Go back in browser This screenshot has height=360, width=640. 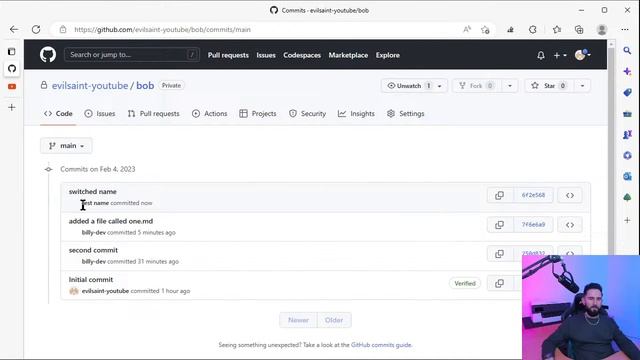click(14, 29)
